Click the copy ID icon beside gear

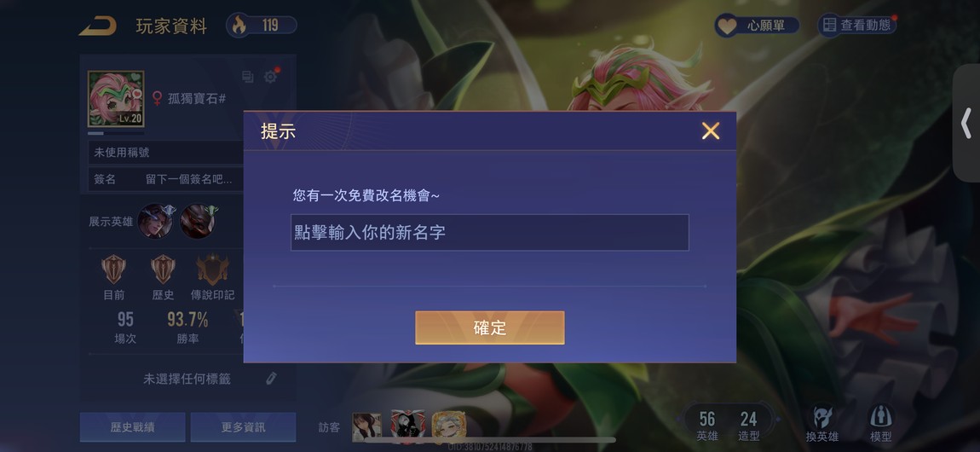[247, 77]
